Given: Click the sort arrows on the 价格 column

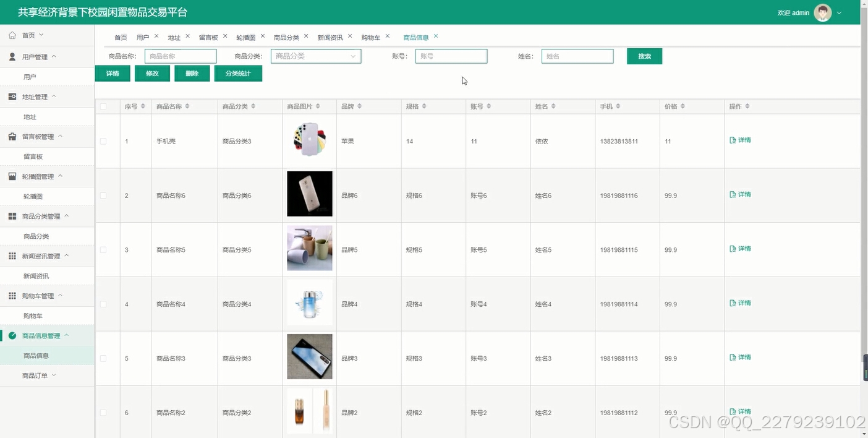Looking at the screenshot, I should (x=681, y=106).
